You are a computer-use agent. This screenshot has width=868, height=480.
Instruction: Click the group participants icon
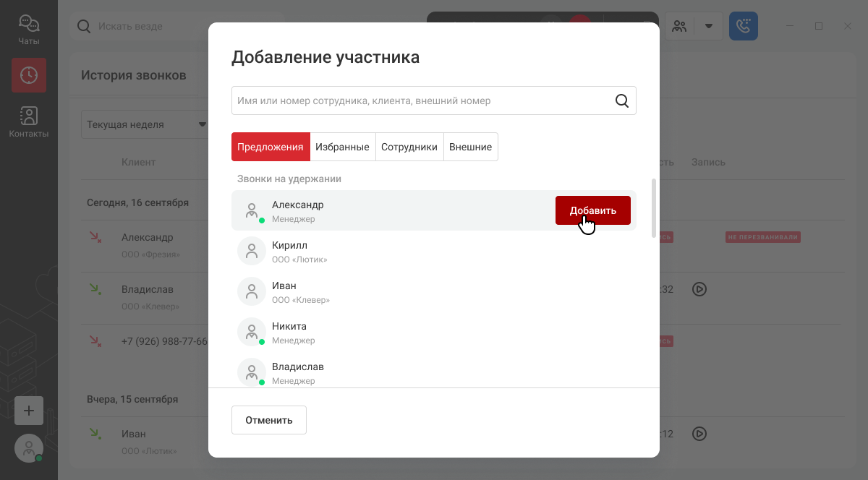click(679, 27)
